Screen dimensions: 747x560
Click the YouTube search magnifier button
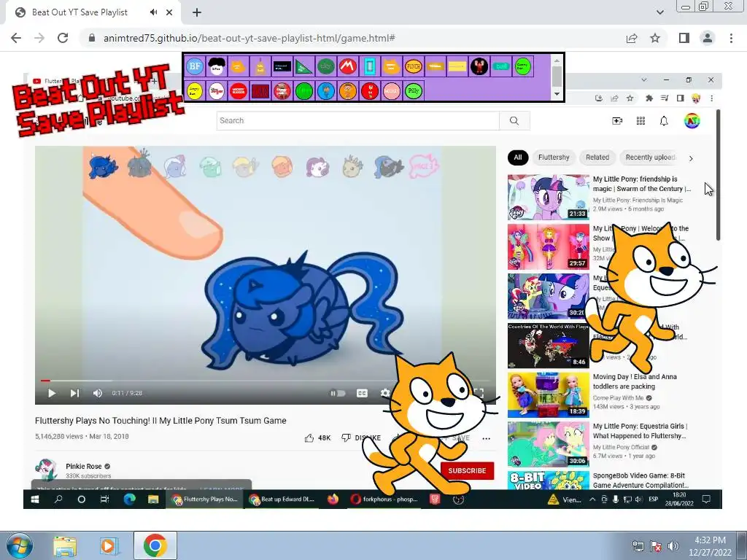(514, 120)
